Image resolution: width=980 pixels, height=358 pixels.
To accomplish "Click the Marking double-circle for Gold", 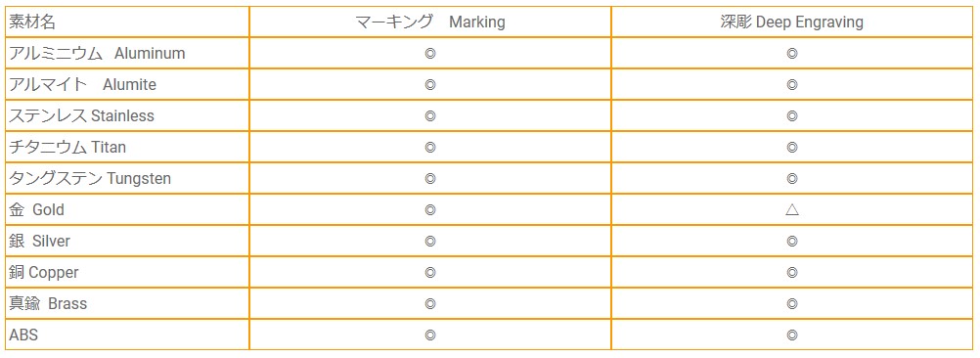I will point(430,210).
